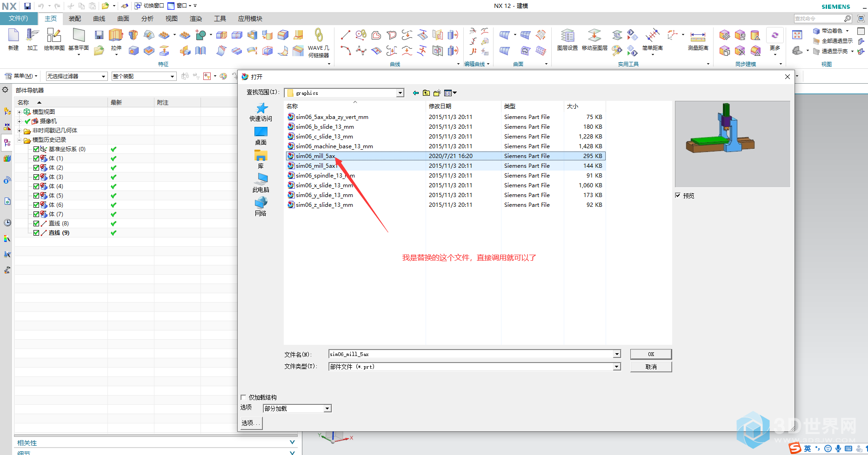Click the file name input field
Viewport: 868px width, 455px height.
471,354
